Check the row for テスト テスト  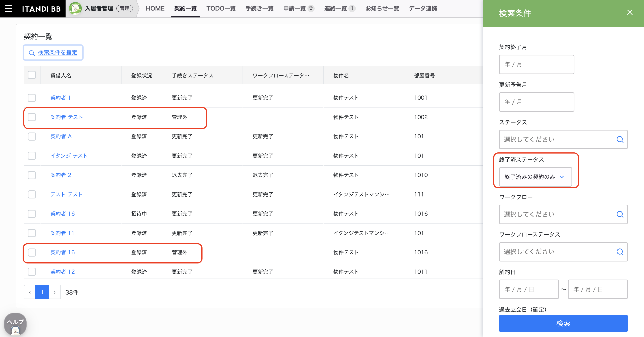(32, 194)
